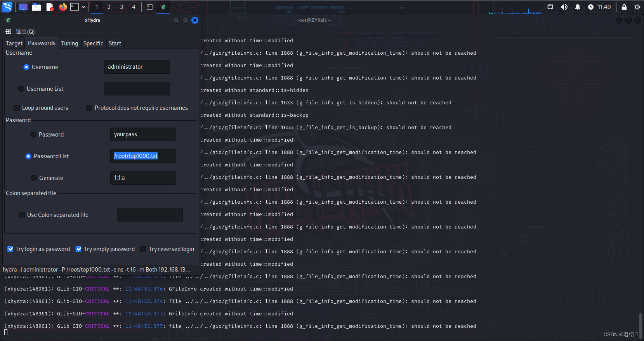644x341 pixels.
Task: Click the 1:1:a generate field
Action: pos(143,178)
